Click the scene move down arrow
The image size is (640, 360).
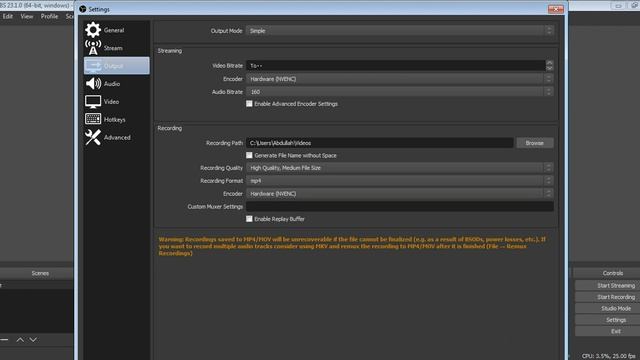point(33,340)
